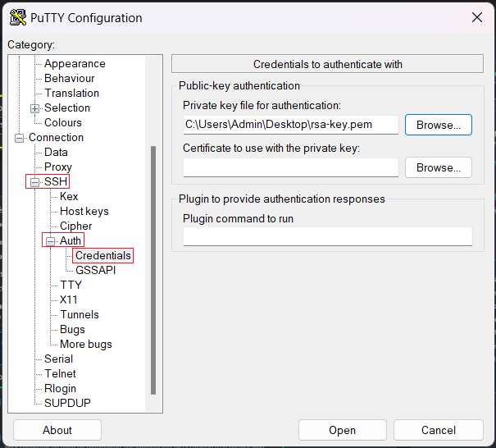This screenshot has height=448, width=496.
Task: Open the Kex settings page
Action: [69, 196]
